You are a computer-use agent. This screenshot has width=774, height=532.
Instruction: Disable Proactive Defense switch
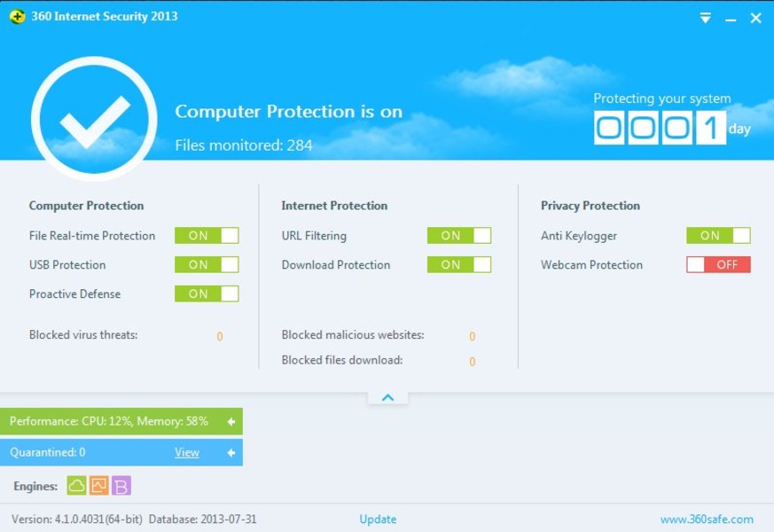click(207, 293)
